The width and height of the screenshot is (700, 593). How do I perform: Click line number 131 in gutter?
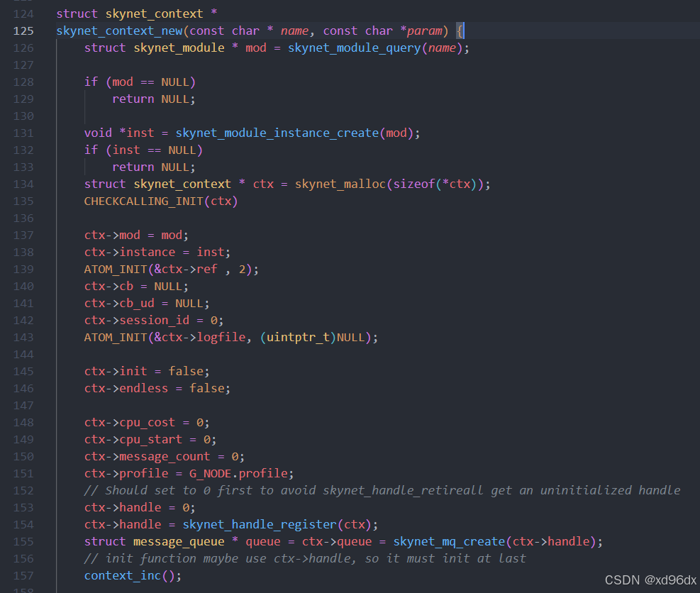pos(23,133)
